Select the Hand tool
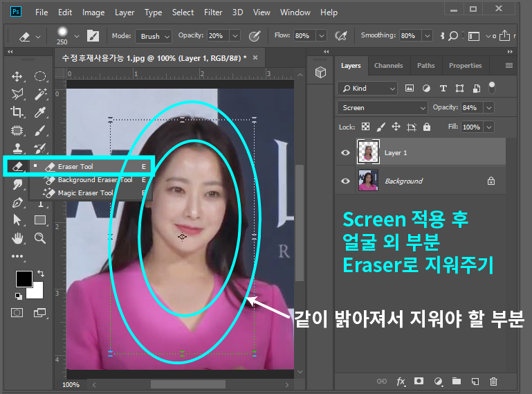Image resolution: width=532 pixels, height=394 pixels. pos(17,238)
